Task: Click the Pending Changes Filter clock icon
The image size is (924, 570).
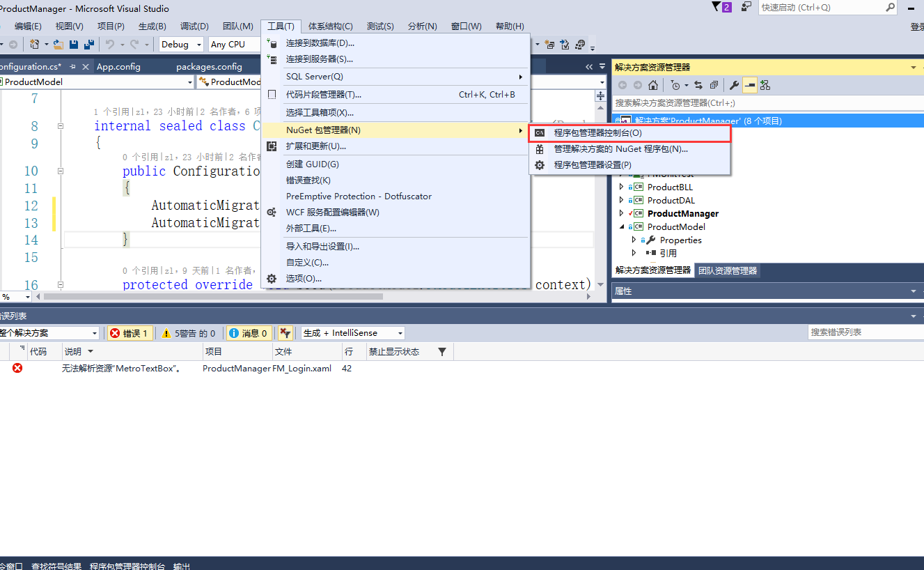Action: (x=675, y=85)
